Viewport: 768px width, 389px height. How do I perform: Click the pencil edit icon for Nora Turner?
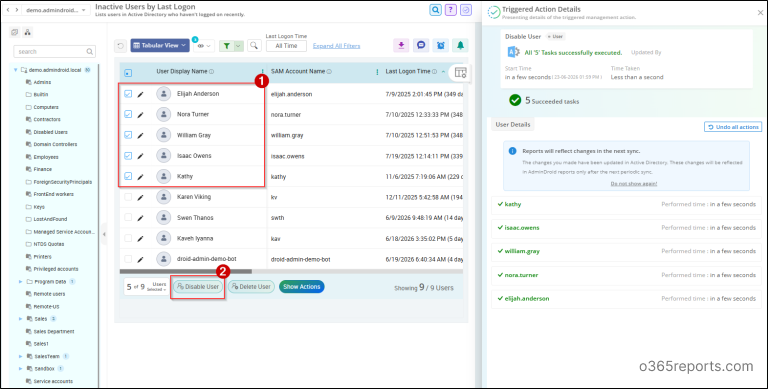click(141, 115)
